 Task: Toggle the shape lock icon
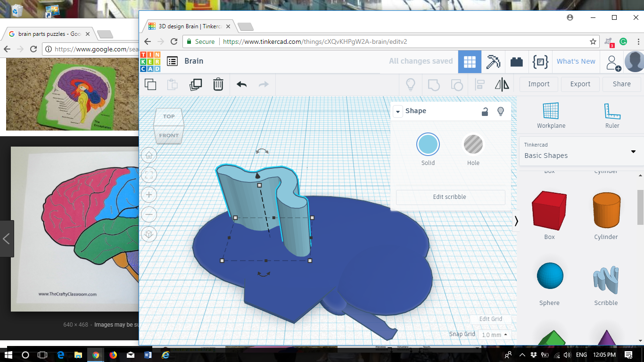pos(485,111)
